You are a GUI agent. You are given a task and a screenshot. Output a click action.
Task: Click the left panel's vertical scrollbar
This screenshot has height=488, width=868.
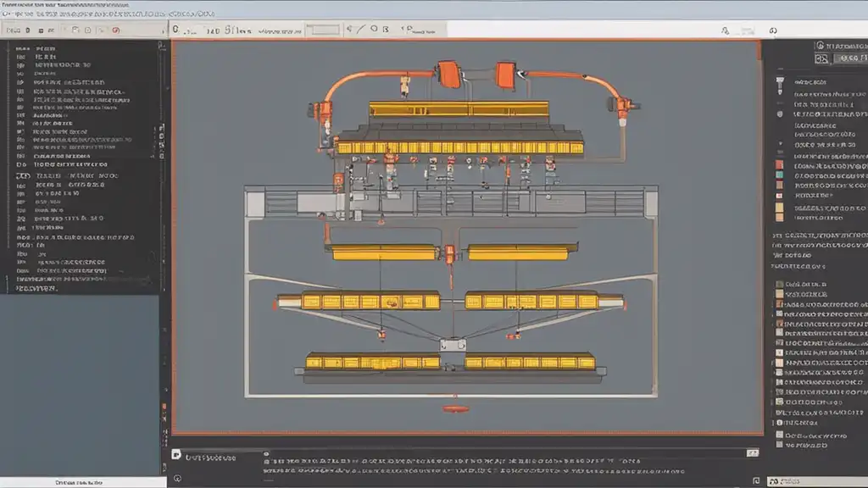click(x=162, y=166)
